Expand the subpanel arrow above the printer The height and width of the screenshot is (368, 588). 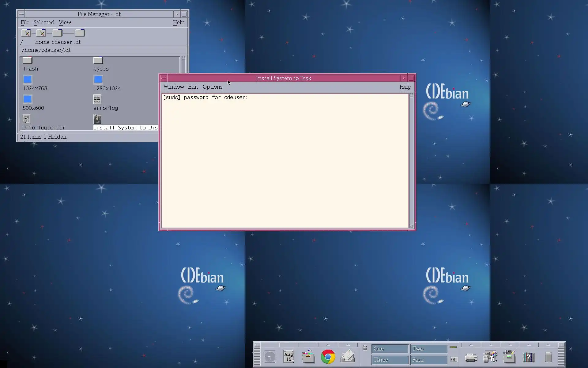(471, 345)
